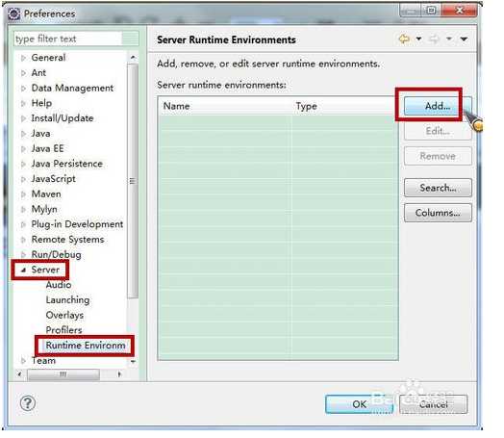Image resolution: width=504 pixels, height=438 pixels.
Task: Select the Profilers preference page
Action: pyautogui.click(x=63, y=330)
